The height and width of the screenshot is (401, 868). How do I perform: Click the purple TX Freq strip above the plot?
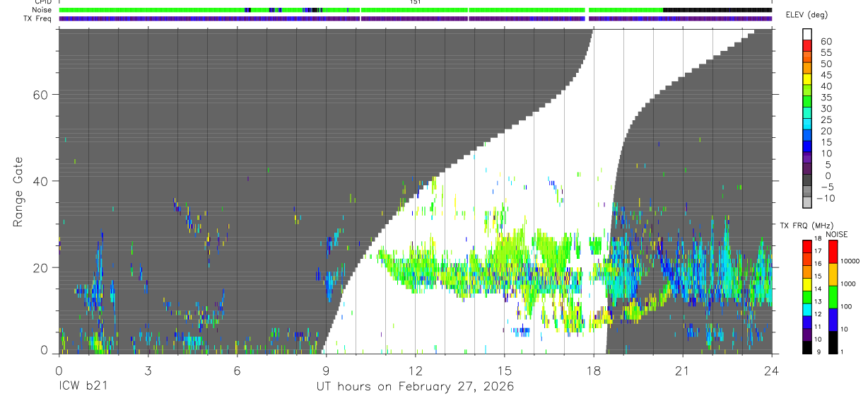[x=415, y=18]
